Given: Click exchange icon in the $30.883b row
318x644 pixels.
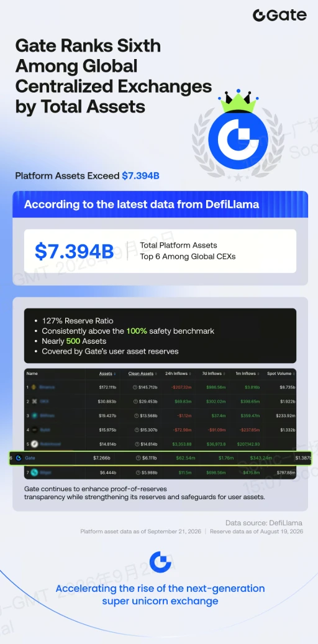Looking at the screenshot, I should tap(35, 401).
